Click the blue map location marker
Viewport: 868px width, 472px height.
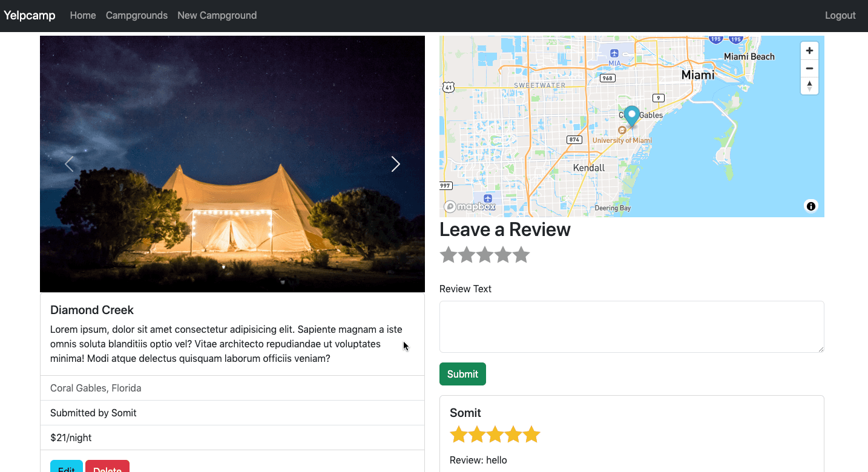click(x=631, y=116)
